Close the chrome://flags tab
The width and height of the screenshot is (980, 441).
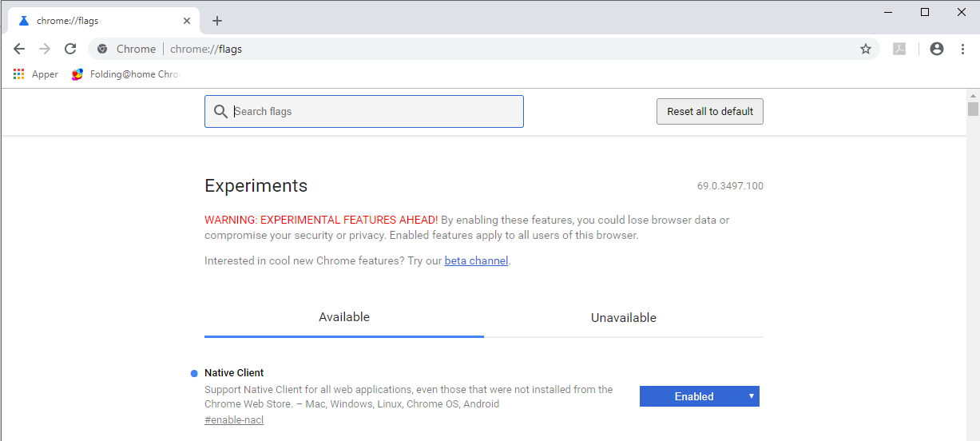click(188, 21)
